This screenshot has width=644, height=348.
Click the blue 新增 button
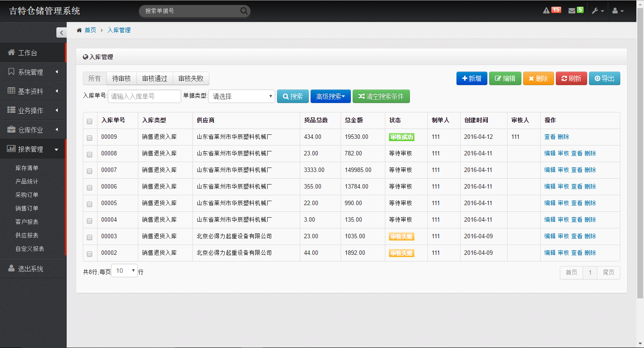[471, 78]
